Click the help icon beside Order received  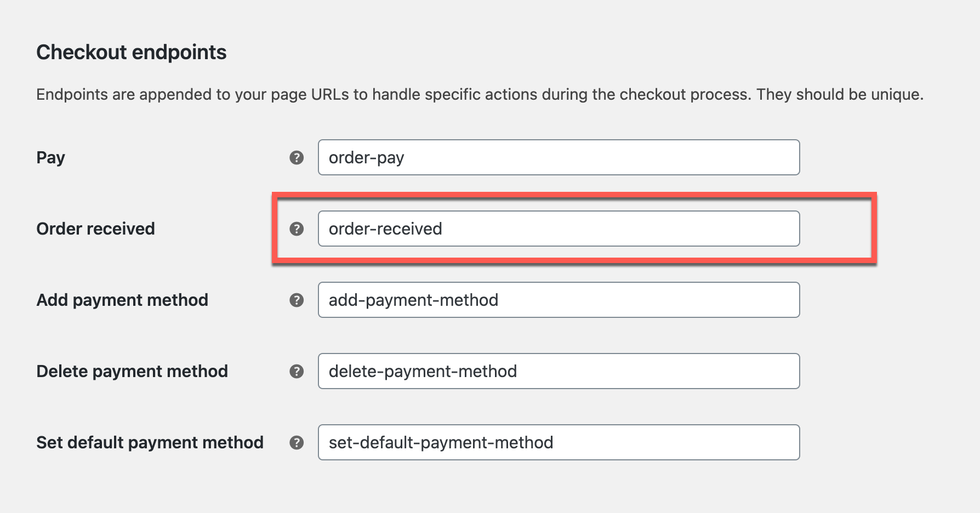click(297, 229)
